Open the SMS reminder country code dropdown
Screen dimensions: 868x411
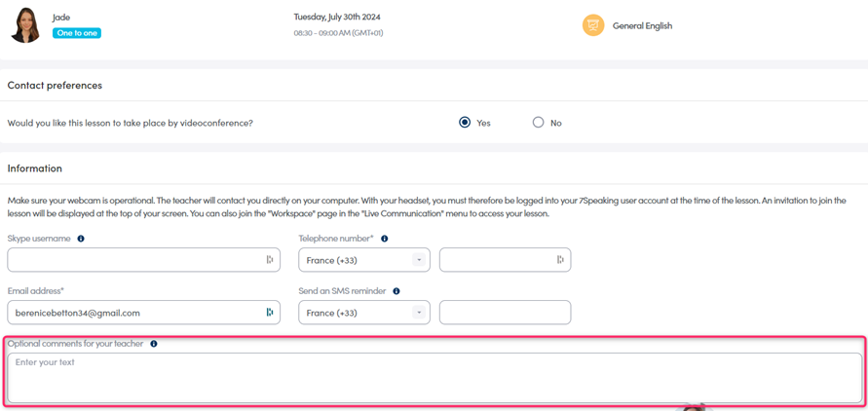[364, 313]
